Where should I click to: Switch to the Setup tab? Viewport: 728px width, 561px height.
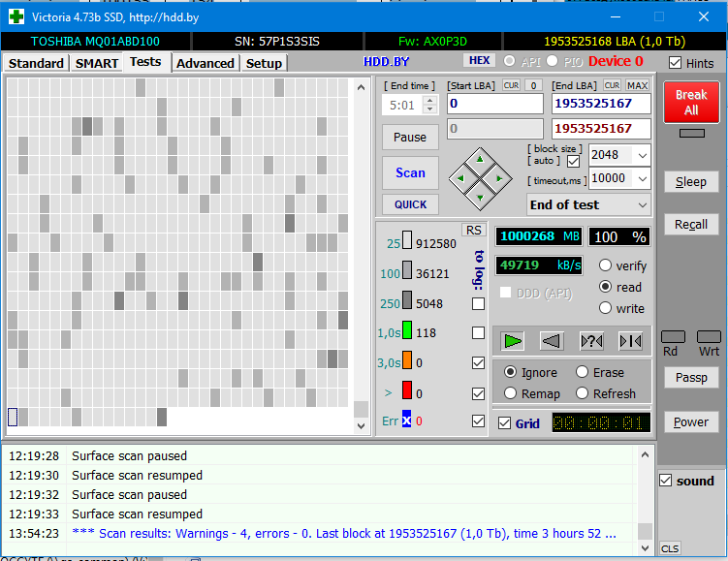[x=264, y=63]
